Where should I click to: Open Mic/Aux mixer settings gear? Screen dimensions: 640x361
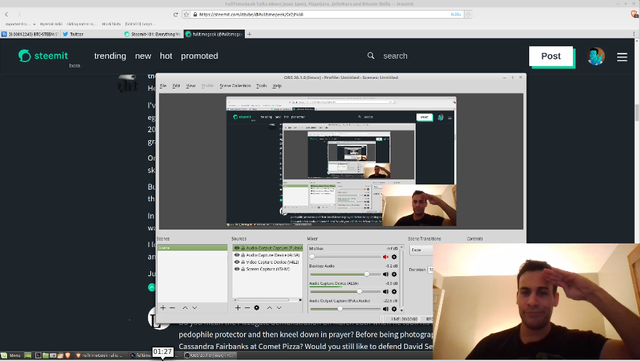tap(394, 257)
